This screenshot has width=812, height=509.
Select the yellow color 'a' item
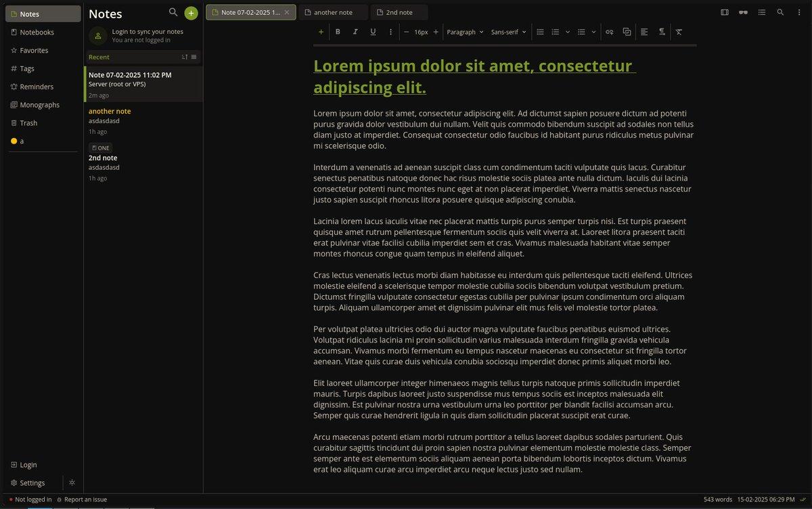pyautogui.click(x=43, y=141)
